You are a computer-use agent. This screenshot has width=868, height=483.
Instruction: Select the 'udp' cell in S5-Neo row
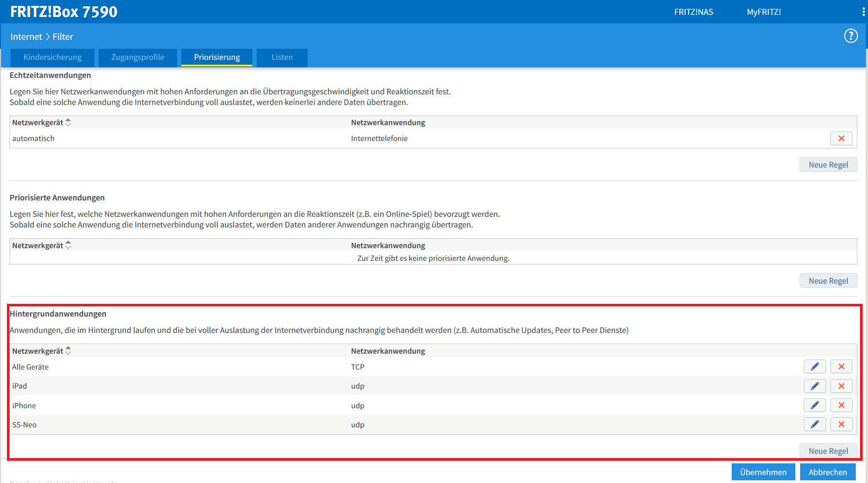click(x=357, y=425)
